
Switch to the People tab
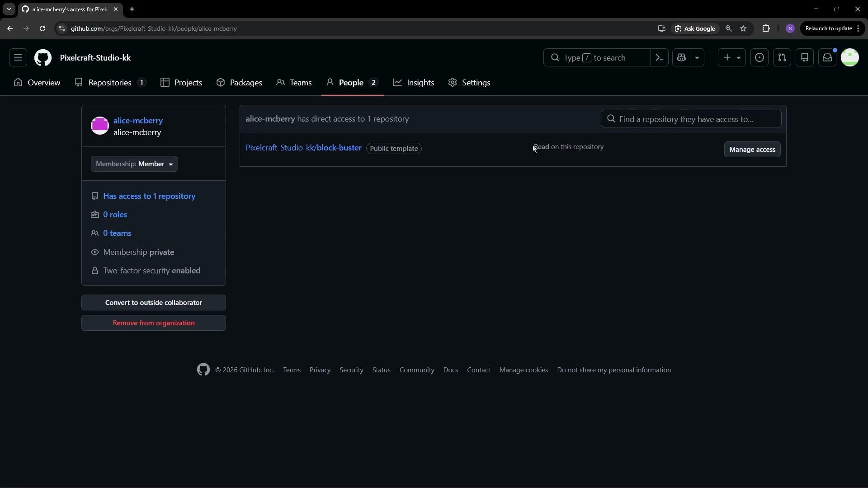coord(353,83)
